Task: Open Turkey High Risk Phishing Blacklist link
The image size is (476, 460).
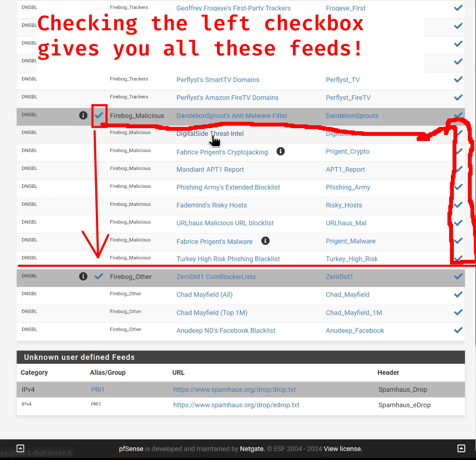Action: click(228, 259)
